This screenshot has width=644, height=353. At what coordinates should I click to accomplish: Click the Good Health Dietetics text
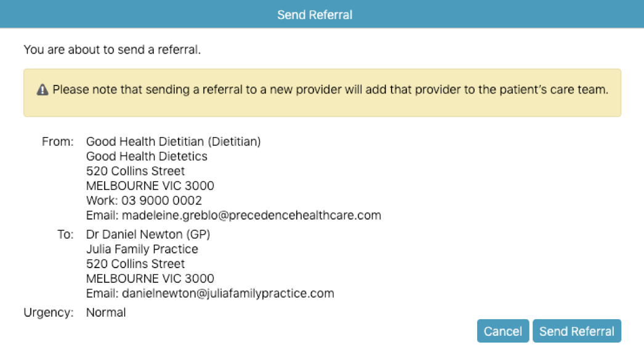[x=147, y=156]
